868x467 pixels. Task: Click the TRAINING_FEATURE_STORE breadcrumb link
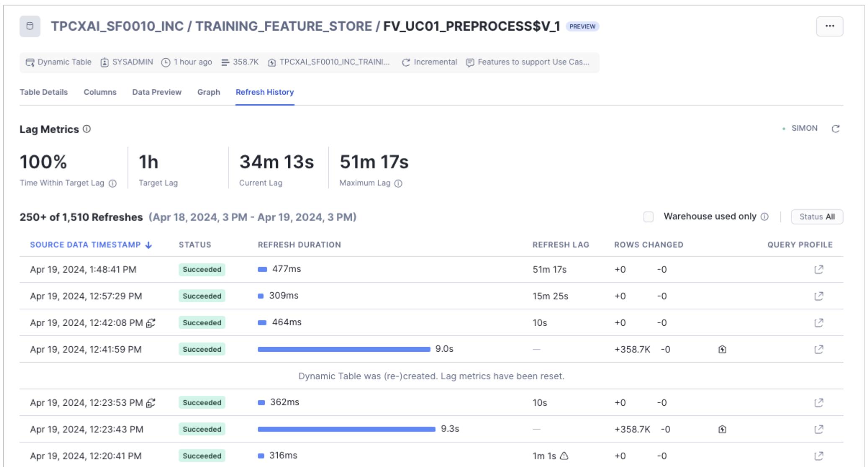284,26
